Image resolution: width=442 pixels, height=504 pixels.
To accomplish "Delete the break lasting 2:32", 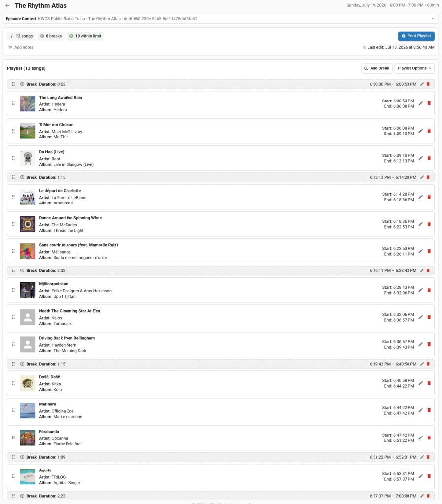I will coord(428,270).
